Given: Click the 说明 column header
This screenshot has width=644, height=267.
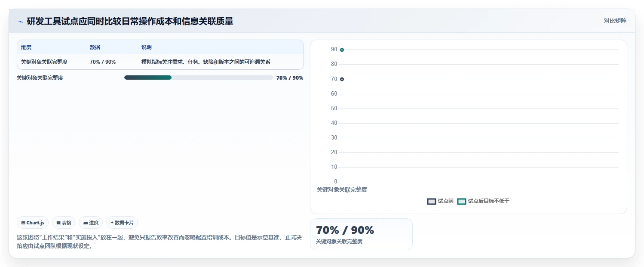Looking at the screenshot, I should 147,47.
